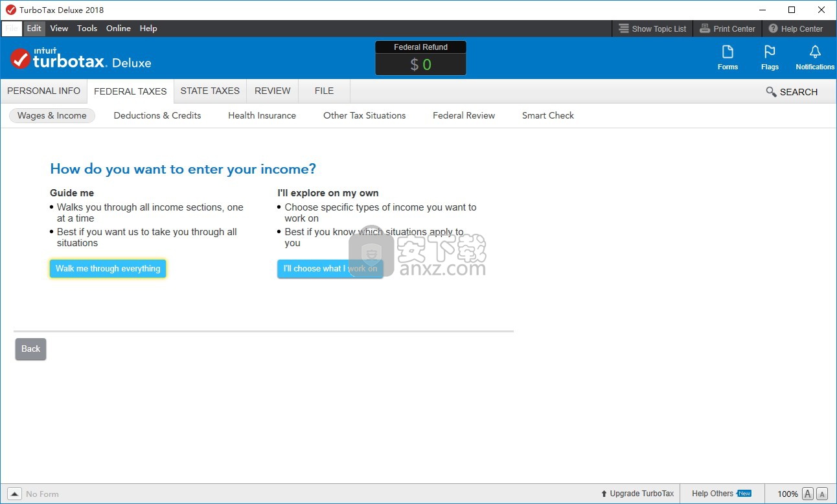Screen dimensions: 837x504
Task: Click Upgrade TurboTax
Action: tap(637, 494)
